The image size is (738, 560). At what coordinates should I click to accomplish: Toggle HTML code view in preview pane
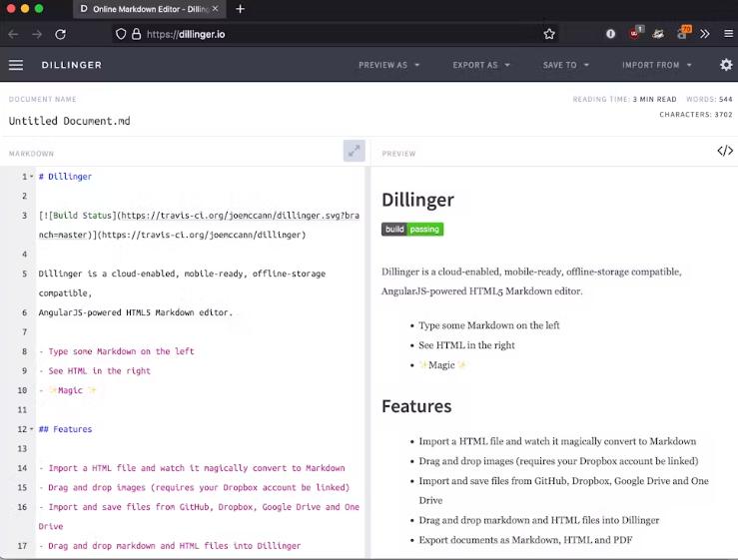(x=725, y=151)
